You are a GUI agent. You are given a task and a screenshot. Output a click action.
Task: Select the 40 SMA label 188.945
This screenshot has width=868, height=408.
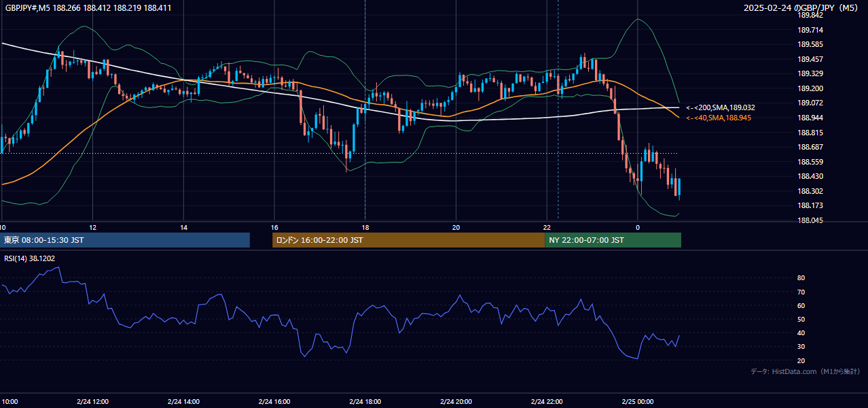pyautogui.click(x=719, y=118)
